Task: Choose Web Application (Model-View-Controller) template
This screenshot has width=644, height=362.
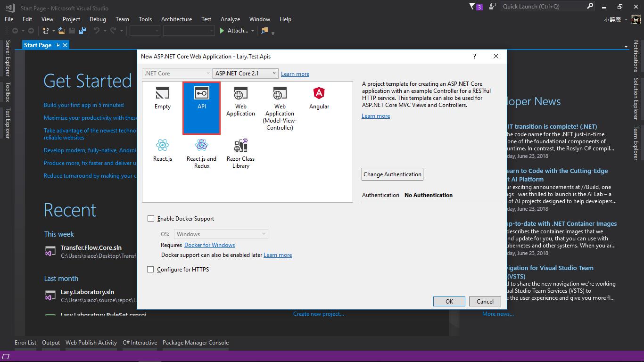Action: (280, 108)
